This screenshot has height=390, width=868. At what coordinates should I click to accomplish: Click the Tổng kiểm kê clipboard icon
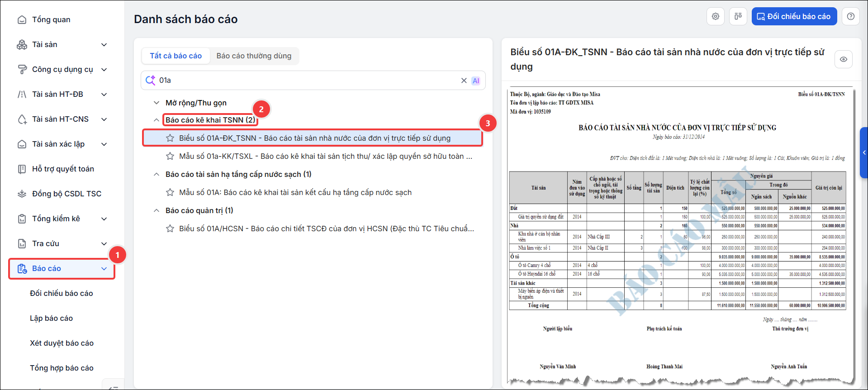click(x=22, y=219)
